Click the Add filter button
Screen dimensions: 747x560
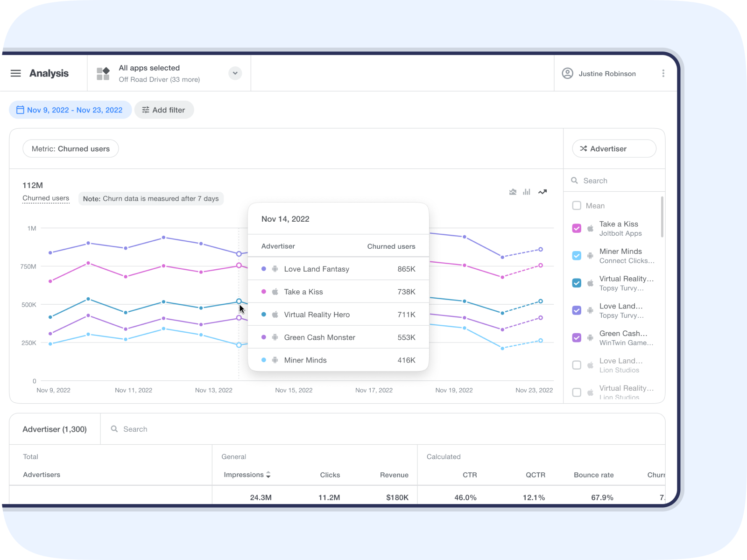coord(164,110)
